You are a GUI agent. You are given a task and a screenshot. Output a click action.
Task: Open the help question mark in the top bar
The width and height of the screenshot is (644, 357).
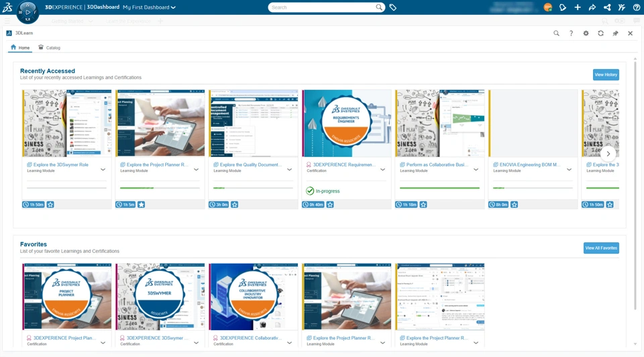(x=636, y=7)
